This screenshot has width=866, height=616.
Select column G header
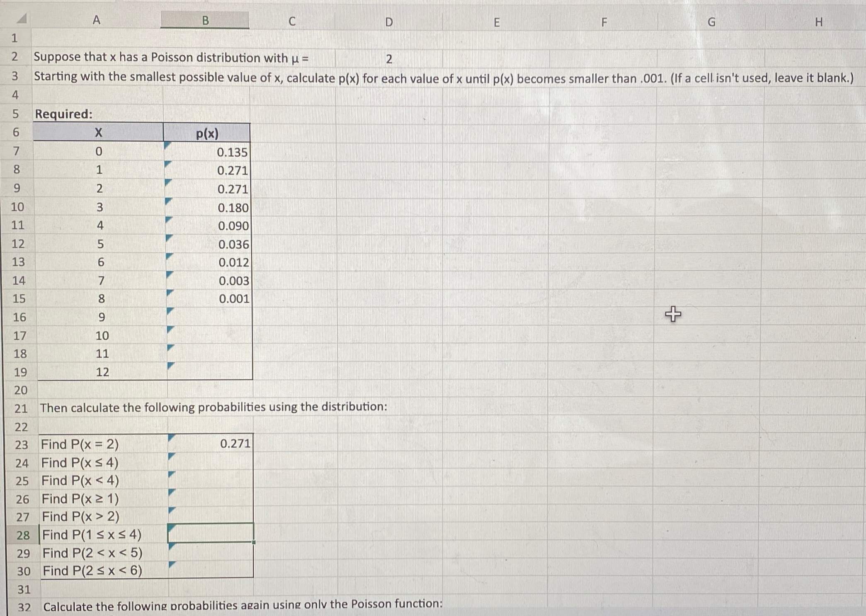tap(711, 22)
